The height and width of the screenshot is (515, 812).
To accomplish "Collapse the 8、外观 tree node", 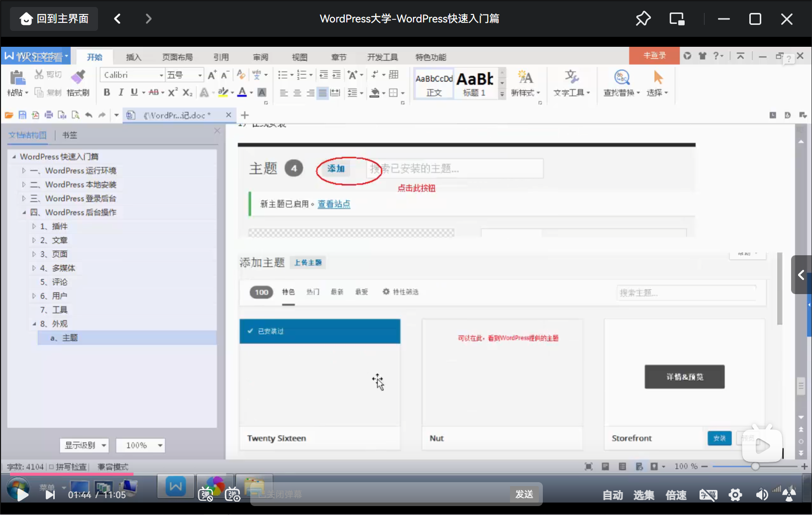I will pos(34,324).
